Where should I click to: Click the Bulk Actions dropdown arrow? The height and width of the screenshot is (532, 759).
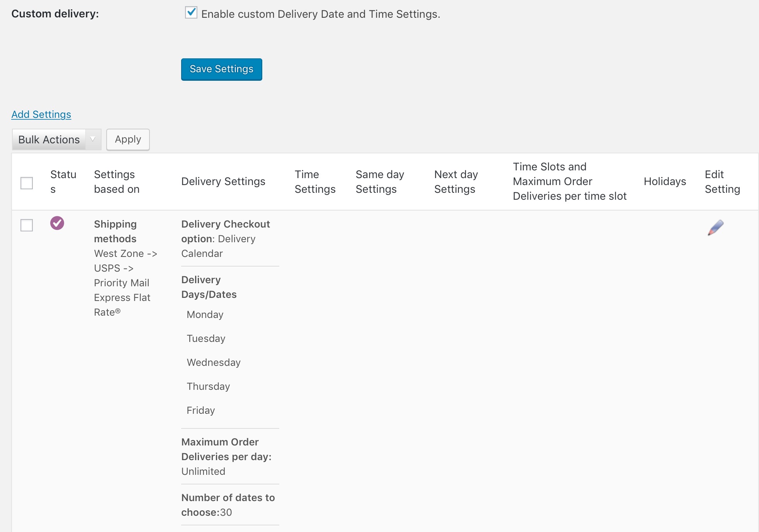click(x=93, y=139)
